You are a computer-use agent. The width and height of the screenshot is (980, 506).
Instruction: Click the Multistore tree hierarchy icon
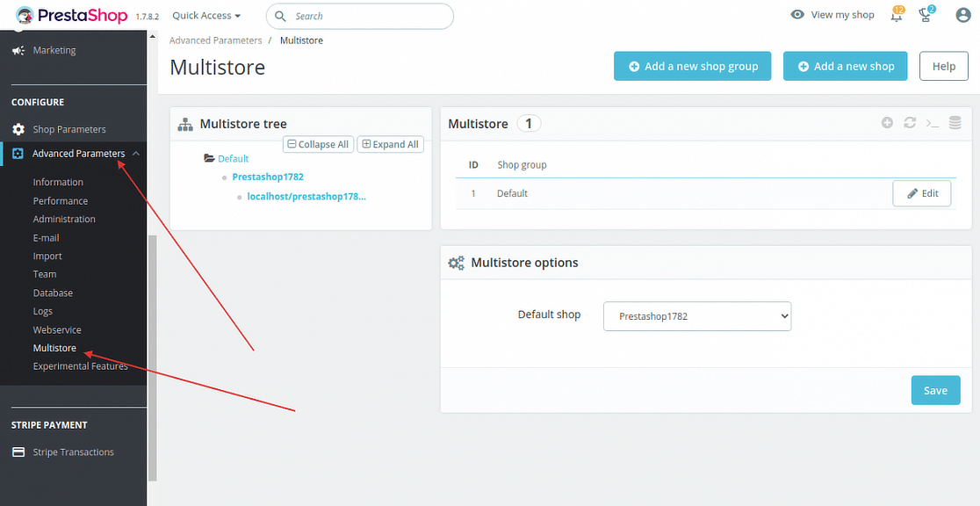coord(185,124)
